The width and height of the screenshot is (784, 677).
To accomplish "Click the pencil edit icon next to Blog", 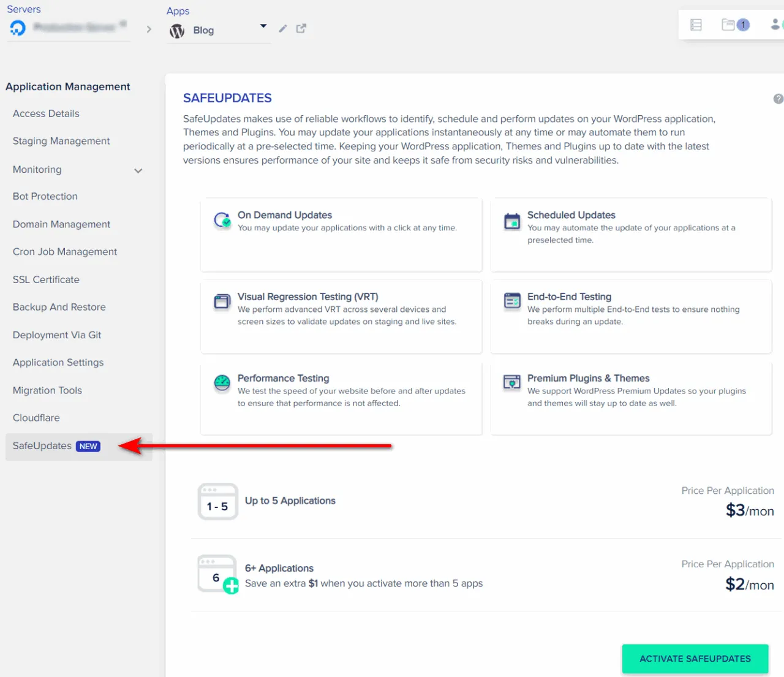I will [283, 29].
